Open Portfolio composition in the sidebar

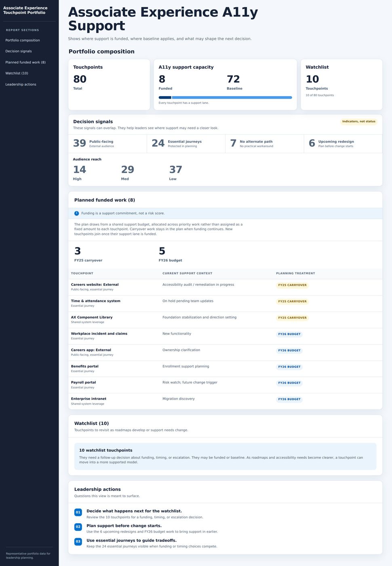pyautogui.click(x=23, y=40)
